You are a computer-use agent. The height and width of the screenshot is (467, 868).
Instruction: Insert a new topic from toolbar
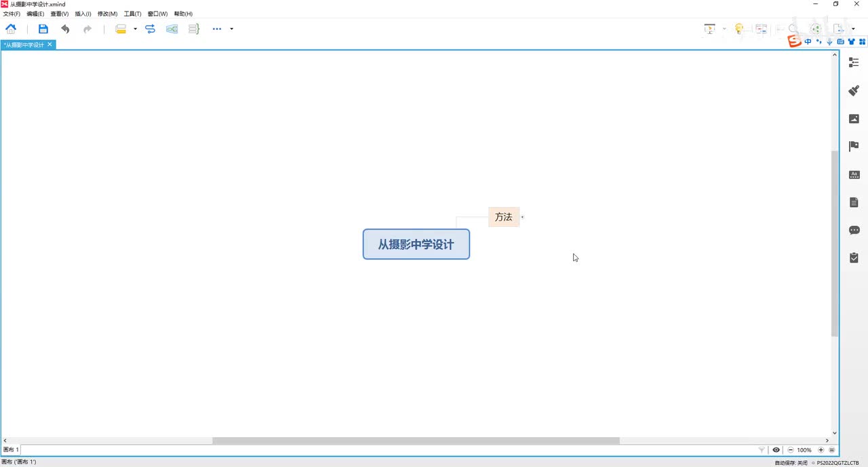(x=121, y=29)
